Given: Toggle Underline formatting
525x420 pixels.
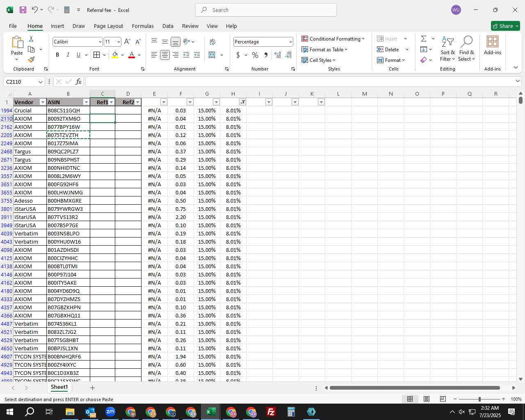Looking at the screenshot, I should tap(78, 55).
